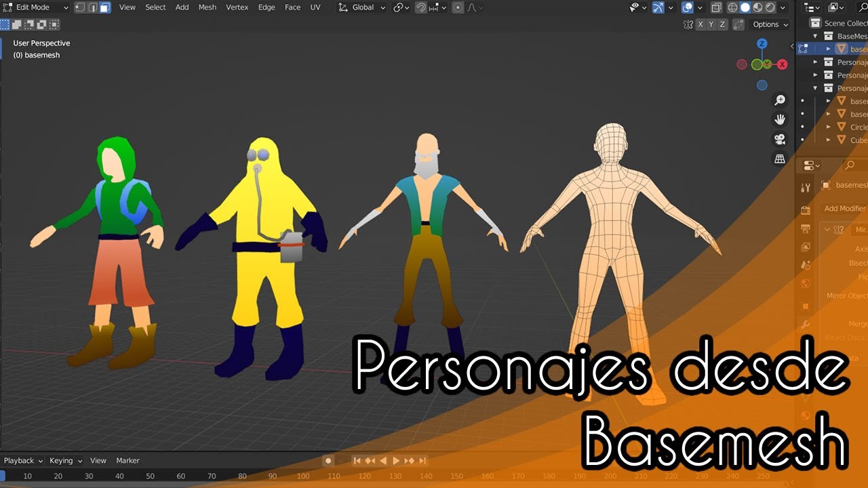Toggle viewport overlays
The image size is (868, 488).
pyautogui.click(x=687, y=7)
